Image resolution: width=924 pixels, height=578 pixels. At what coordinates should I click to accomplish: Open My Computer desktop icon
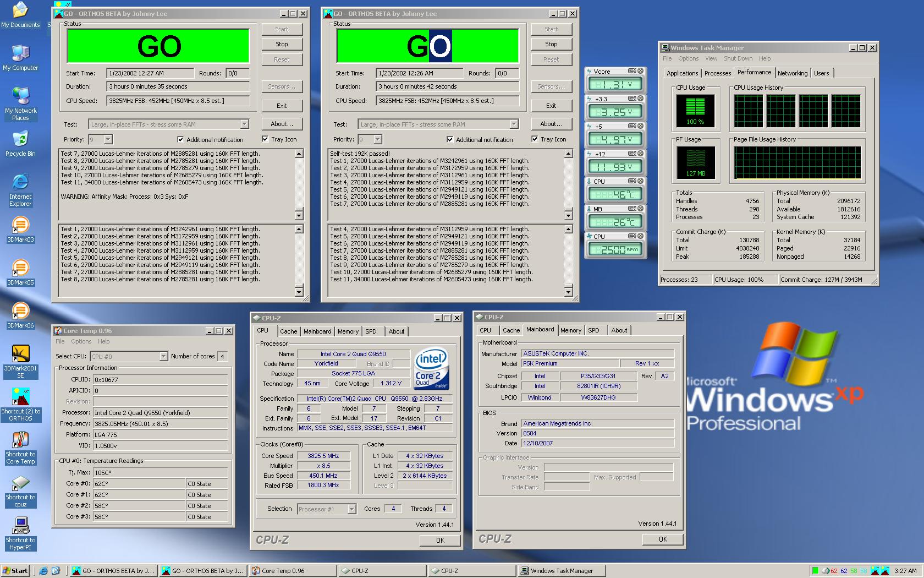pos(20,58)
